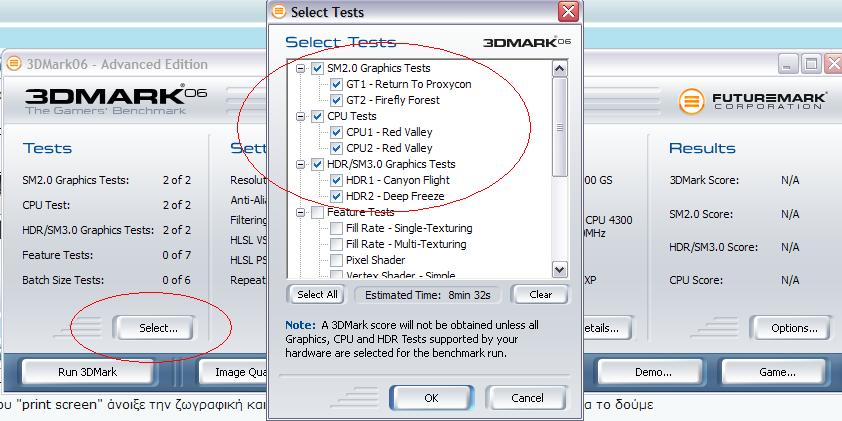Click 'Batch Size Tests: 0 of 6' text
The image size is (842, 421).
point(106,280)
